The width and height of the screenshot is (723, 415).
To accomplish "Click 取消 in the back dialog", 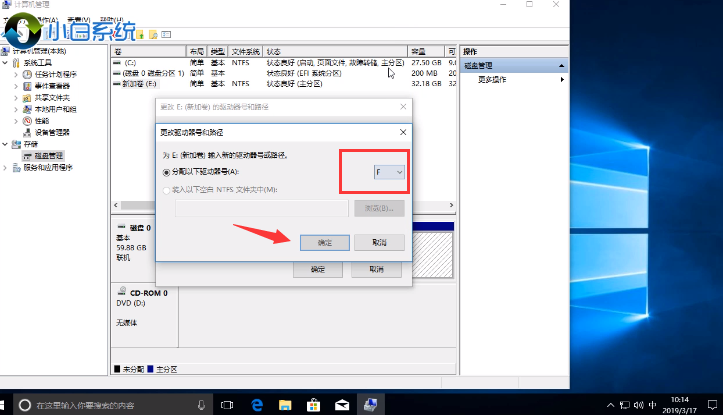I will click(x=376, y=269).
